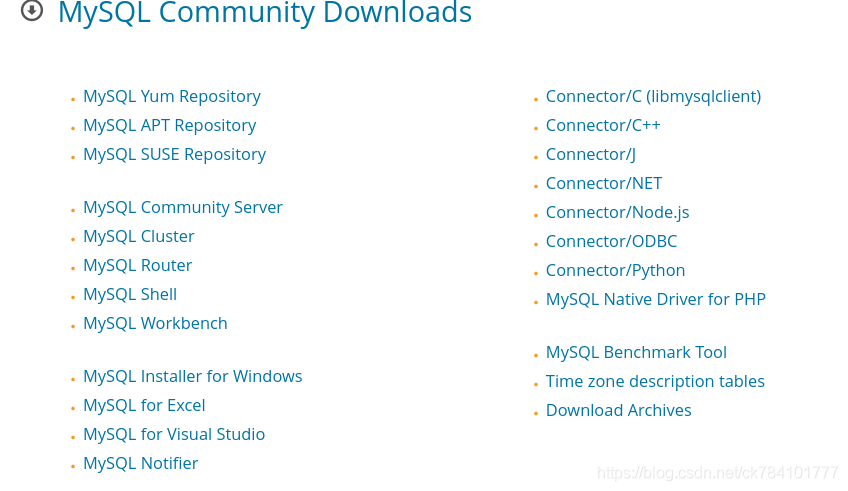
Task: Open MySQL Installer for Windows
Action: [x=193, y=376]
